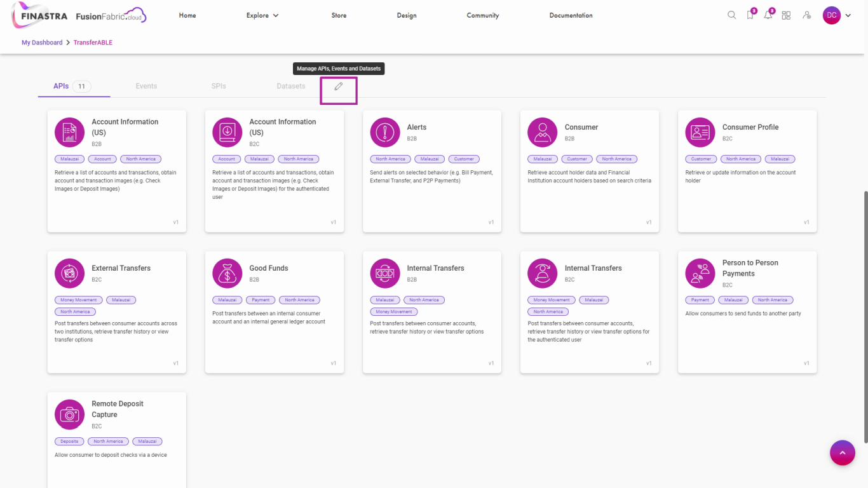Click the Internal Transfers B2B icon
The image size is (868, 488).
point(385,273)
